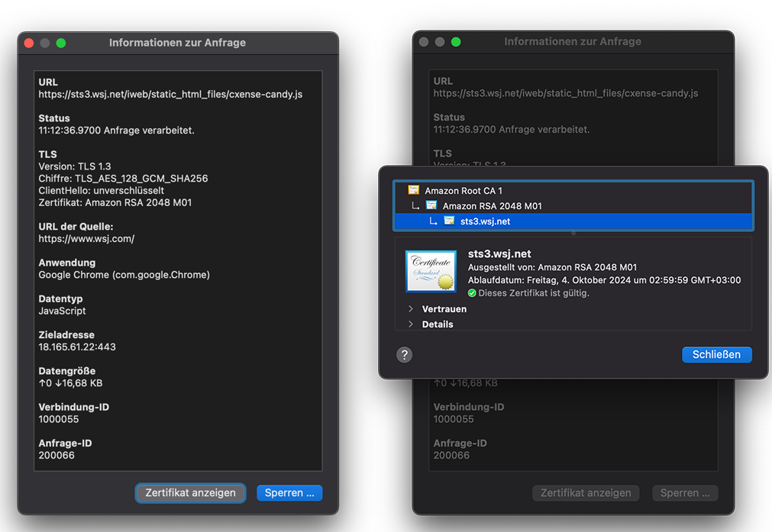Click green valid certificate checkmark icon

(472, 293)
